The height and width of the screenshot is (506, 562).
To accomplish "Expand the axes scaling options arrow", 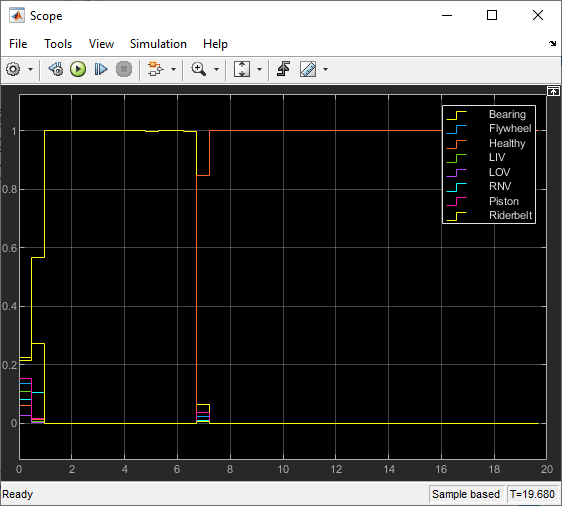I will [x=259, y=69].
